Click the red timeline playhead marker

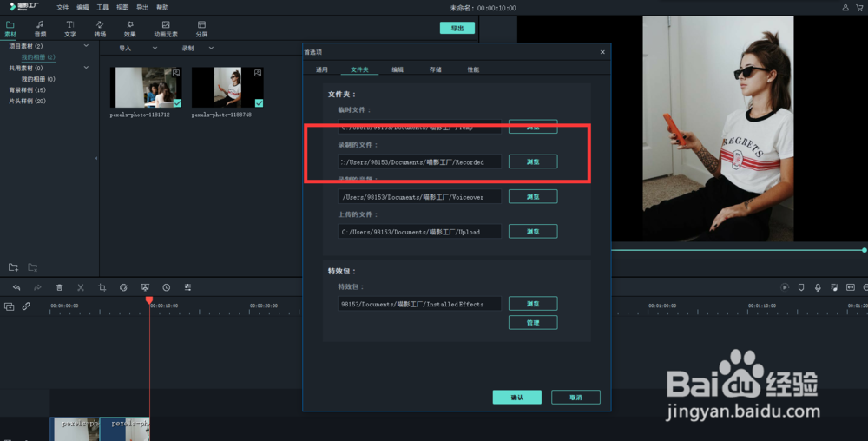click(149, 299)
